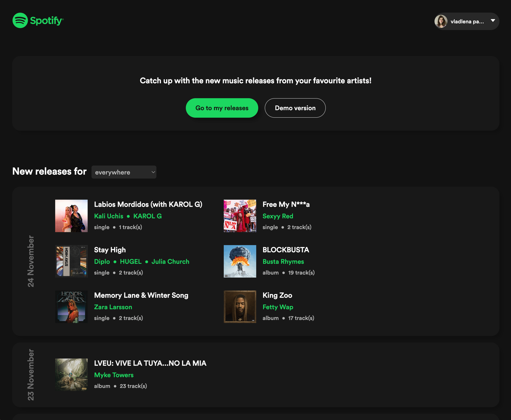Click the user profile avatar picture
The height and width of the screenshot is (420, 511).
(x=441, y=21)
